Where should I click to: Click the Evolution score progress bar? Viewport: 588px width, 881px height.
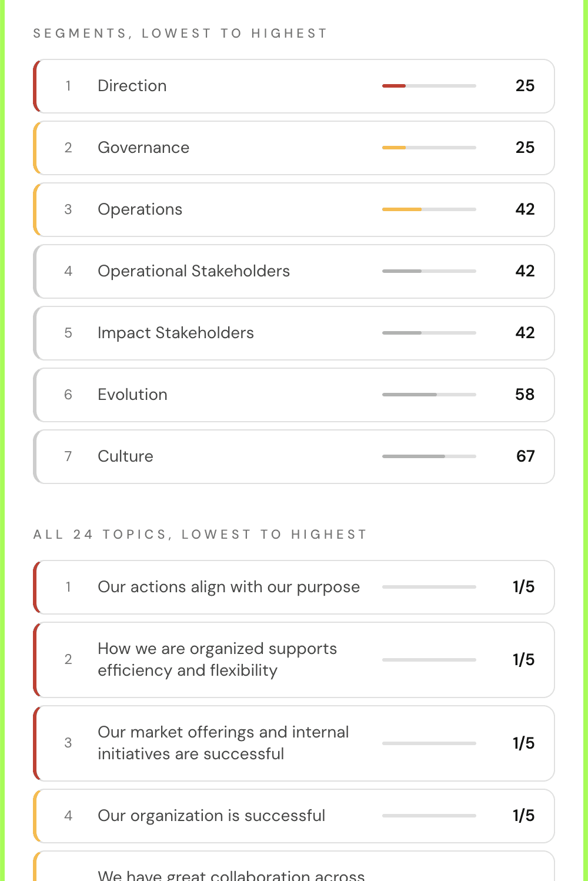tap(429, 395)
